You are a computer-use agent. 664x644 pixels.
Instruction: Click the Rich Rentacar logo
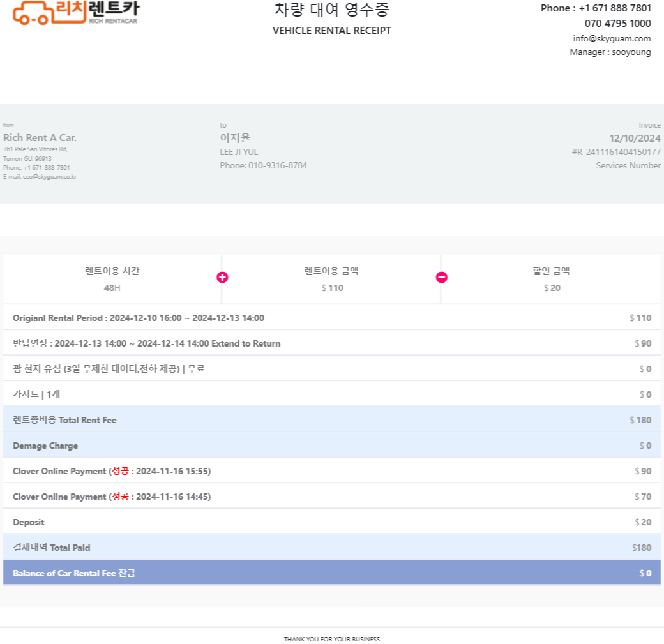click(76, 13)
